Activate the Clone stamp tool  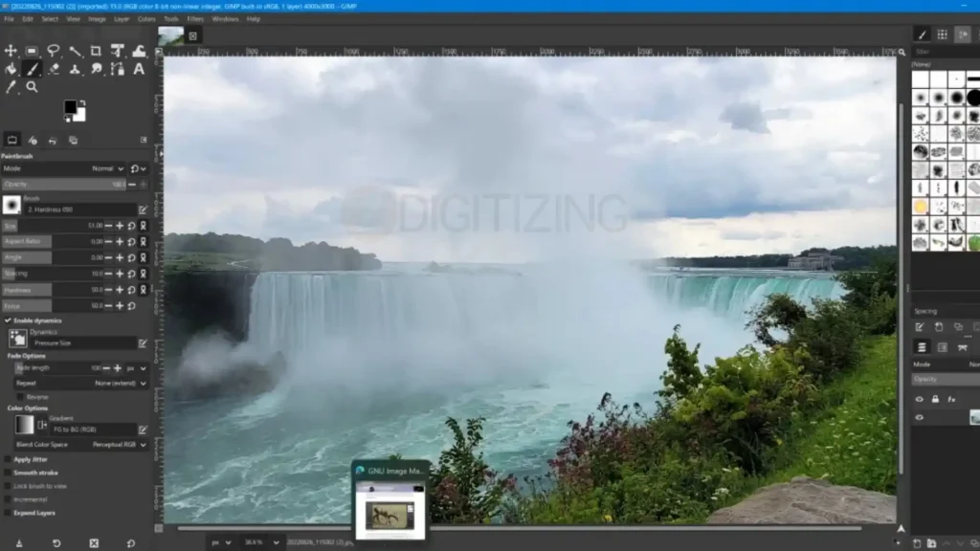[75, 69]
